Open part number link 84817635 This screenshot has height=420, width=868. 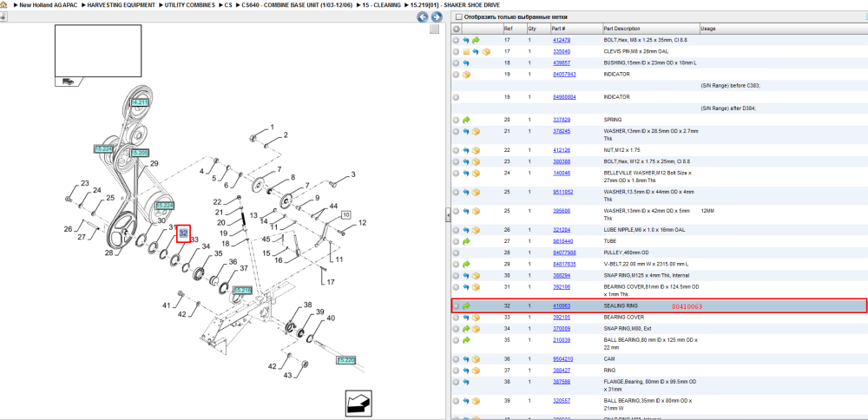pos(564,264)
